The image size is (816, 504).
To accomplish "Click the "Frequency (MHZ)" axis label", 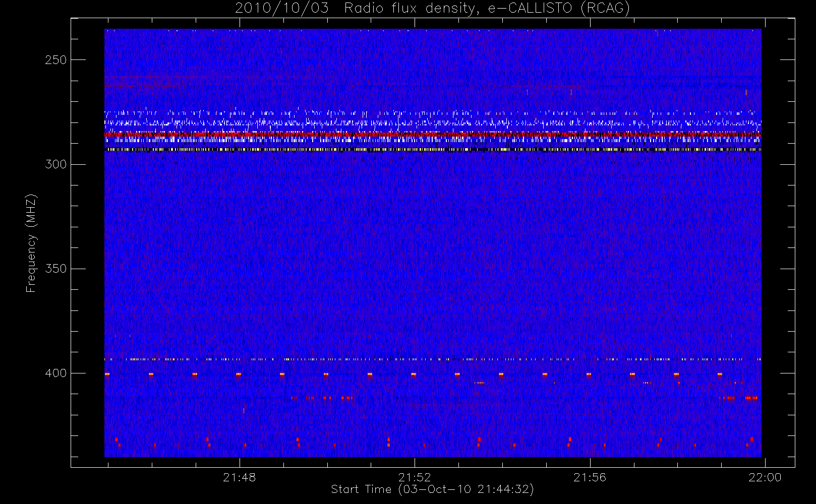I will pyautogui.click(x=31, y=243).
